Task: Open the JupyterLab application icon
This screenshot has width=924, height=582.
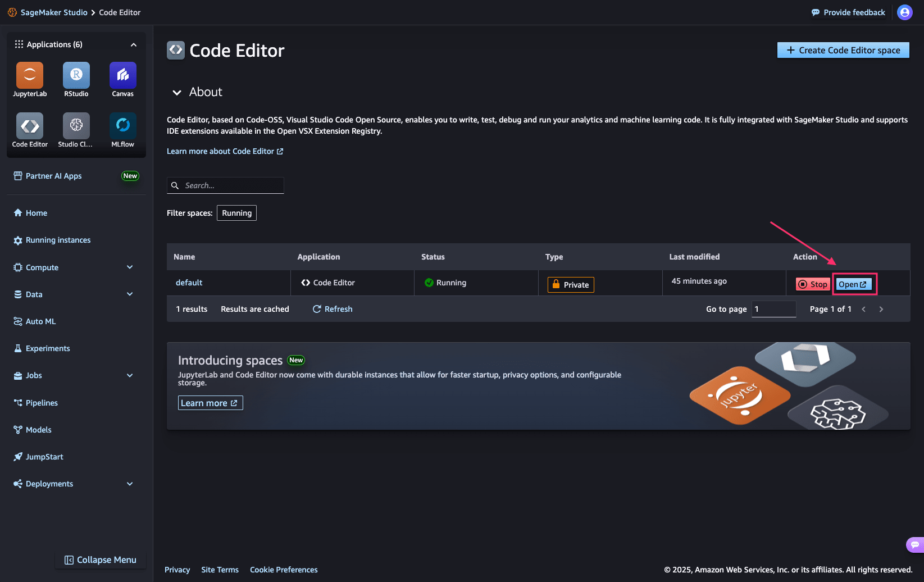Action: pyautogui.click(x=30, y=75)
